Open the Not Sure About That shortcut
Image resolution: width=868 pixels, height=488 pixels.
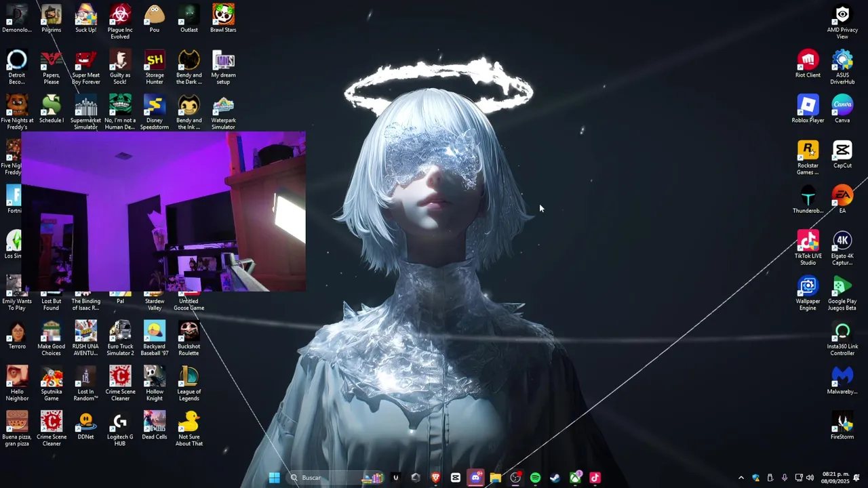coord(189,429)
